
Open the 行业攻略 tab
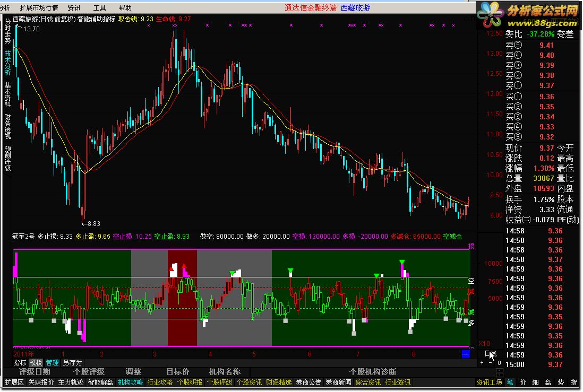click(160, 382)
